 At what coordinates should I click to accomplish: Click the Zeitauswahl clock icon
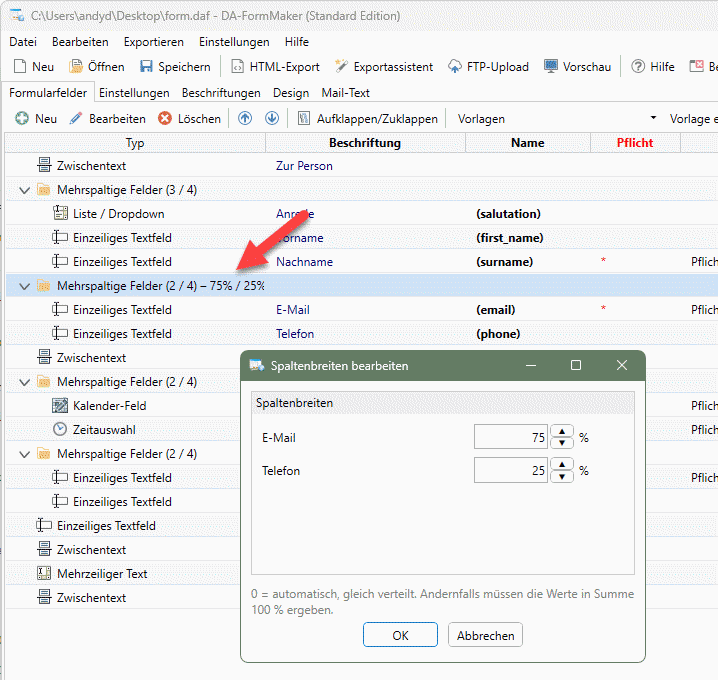coord(60,429)
